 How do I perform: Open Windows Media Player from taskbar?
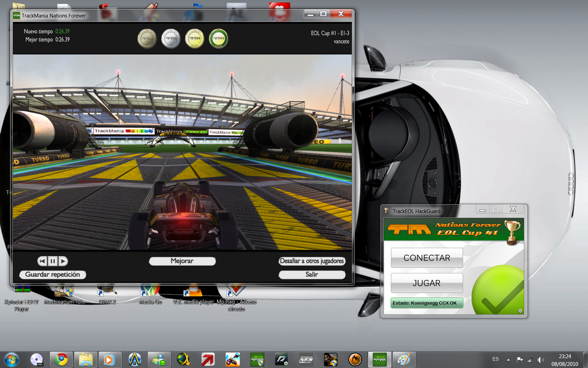click(110, 360)
